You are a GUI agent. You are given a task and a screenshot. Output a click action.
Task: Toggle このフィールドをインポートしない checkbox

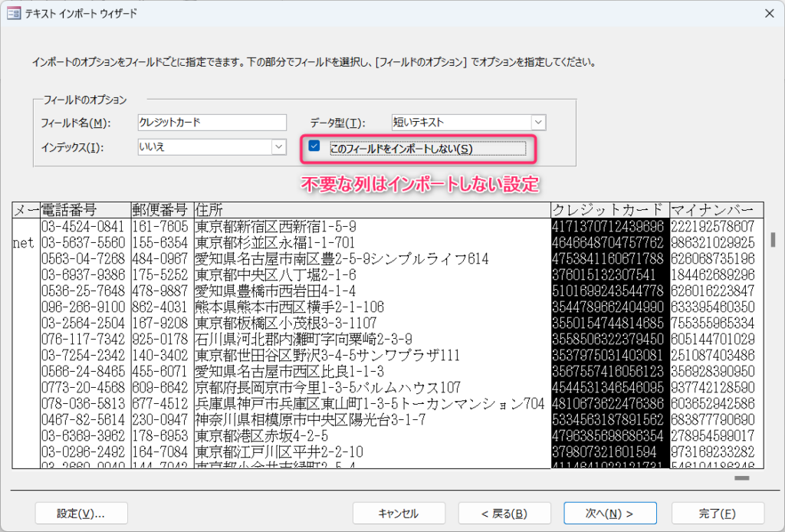pyautogui.click(x=314, y=146)
